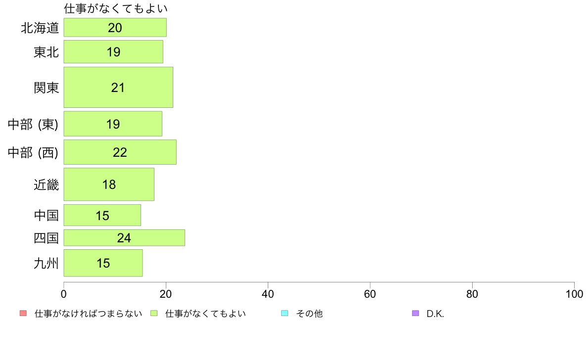588x364 pixels.
Task: Click the red 仕事がなければつまらない legend swatch
Action: 23,314
